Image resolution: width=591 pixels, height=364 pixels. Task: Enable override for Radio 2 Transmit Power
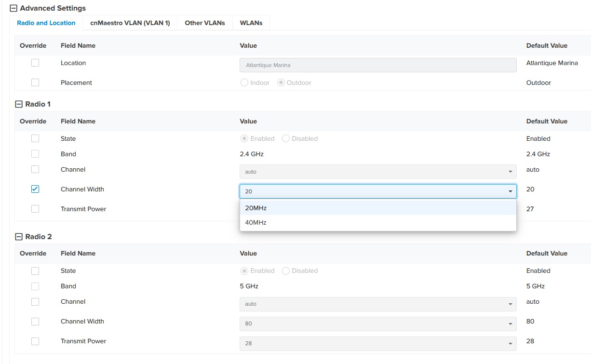(x=35, y=341)
